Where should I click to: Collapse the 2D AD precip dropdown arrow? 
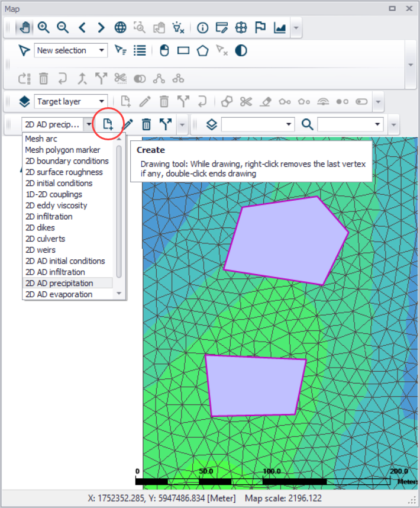pos(88,124)
